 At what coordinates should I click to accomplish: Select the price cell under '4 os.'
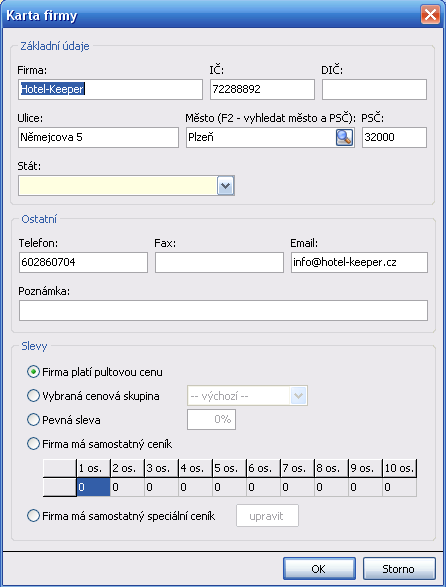[x=195, y=487]
